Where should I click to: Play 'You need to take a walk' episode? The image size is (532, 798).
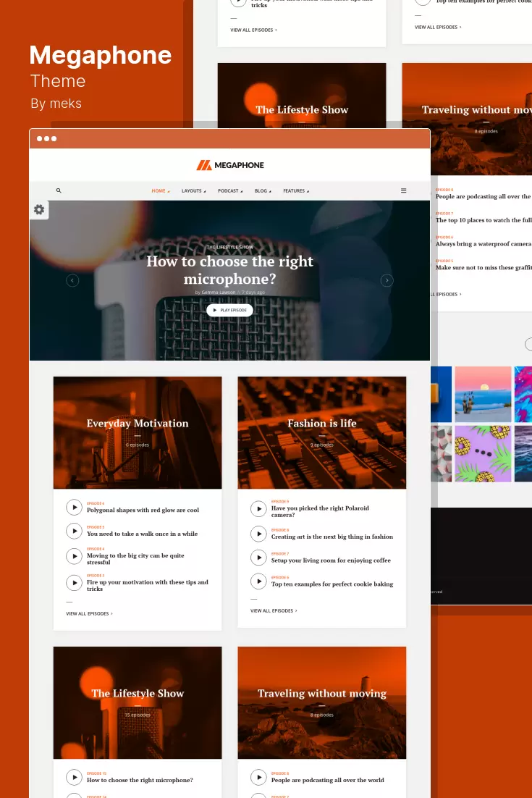pos(75,531)
